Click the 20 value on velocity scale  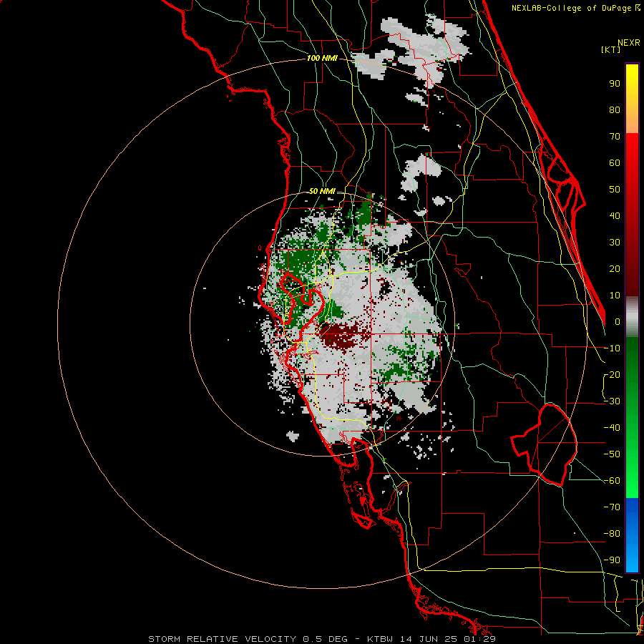pos(615,268)
